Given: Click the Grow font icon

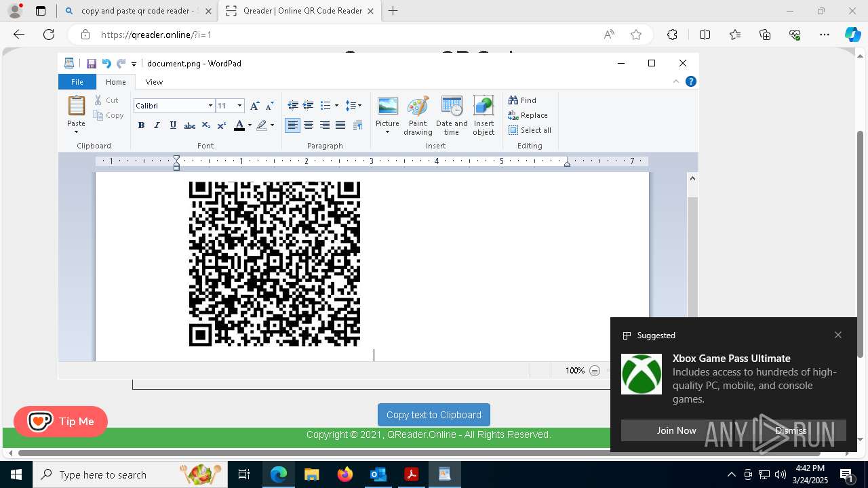Looking at the screenshot, I should click(254, 106).
